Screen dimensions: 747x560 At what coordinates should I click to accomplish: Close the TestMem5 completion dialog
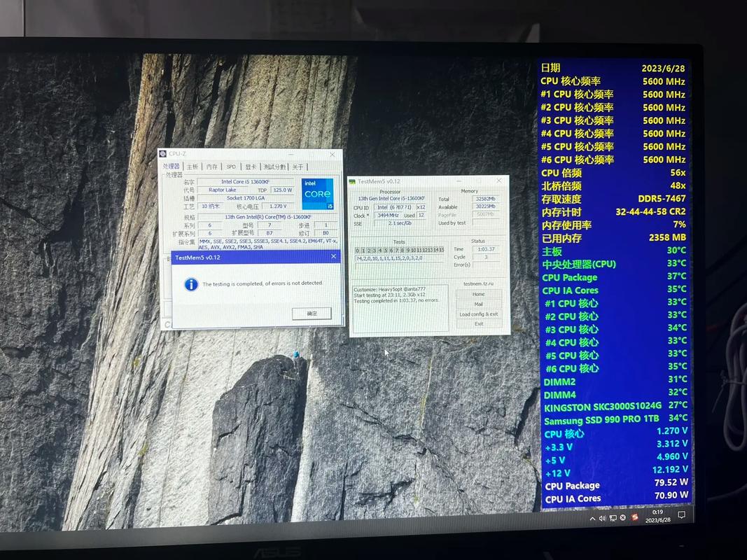tap(333, 256)
